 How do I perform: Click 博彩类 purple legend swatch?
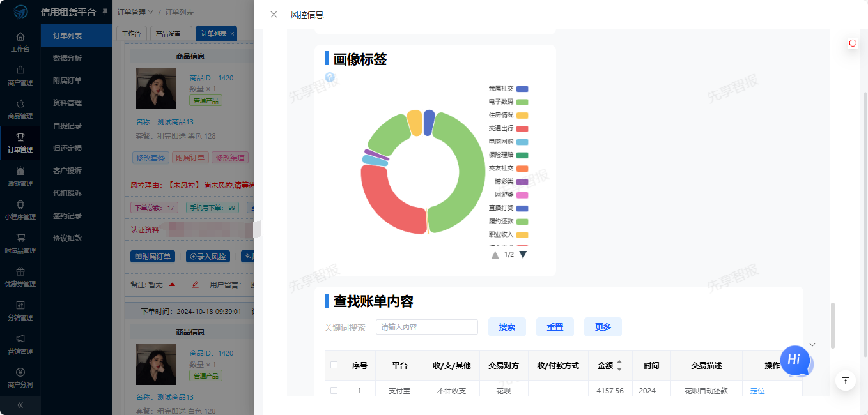pyautogui.click(x=522, y=182)
